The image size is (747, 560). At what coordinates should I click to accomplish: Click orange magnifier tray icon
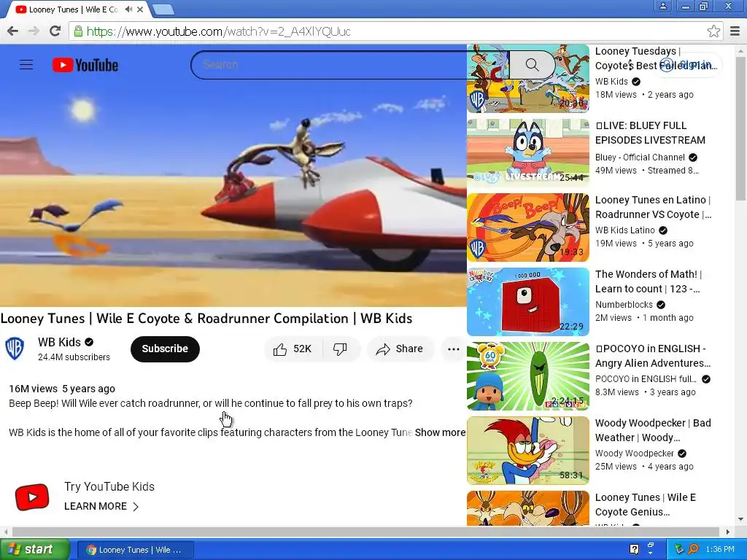pos(693,550)
